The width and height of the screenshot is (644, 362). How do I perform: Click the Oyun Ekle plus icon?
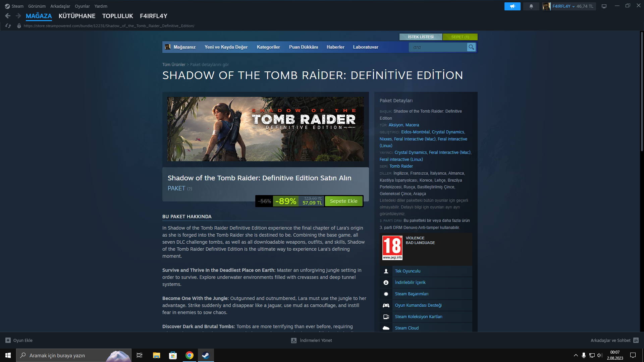[x=8, y=340]
